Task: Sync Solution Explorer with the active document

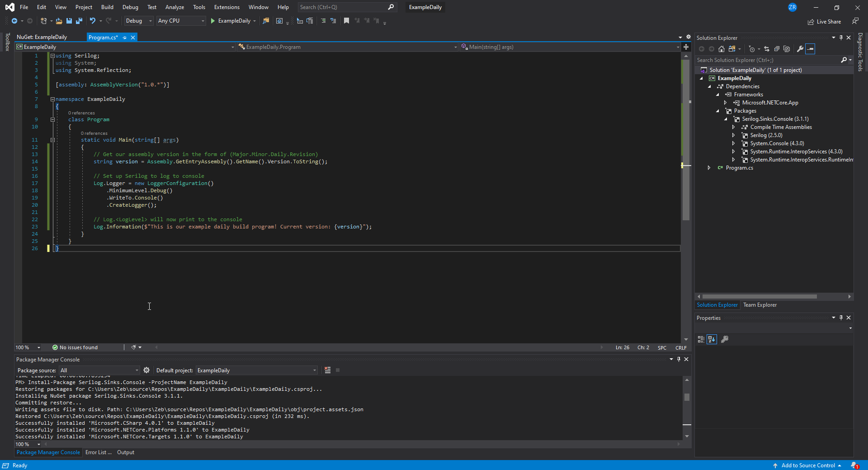Action: click(767, 49)
